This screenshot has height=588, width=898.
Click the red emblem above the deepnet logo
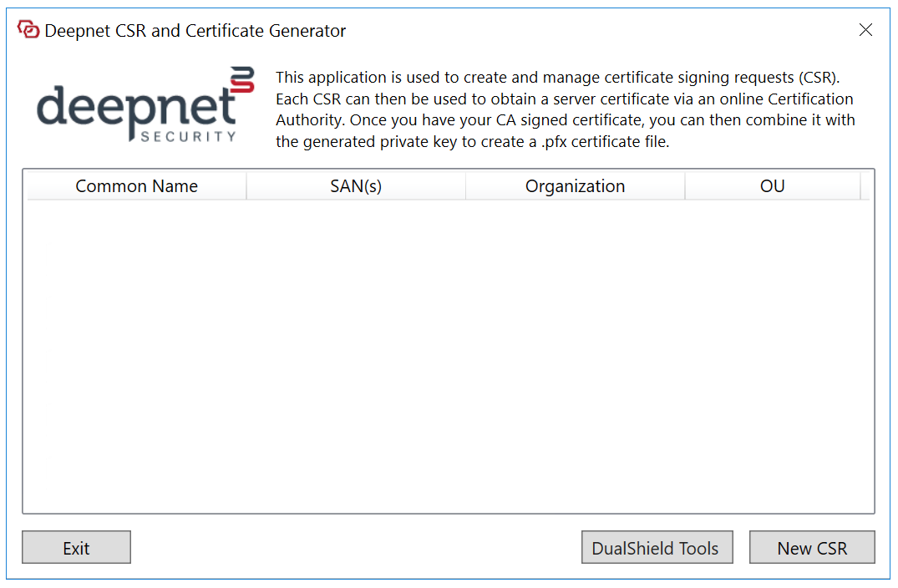pyautogui.click(x=242, y=79)
